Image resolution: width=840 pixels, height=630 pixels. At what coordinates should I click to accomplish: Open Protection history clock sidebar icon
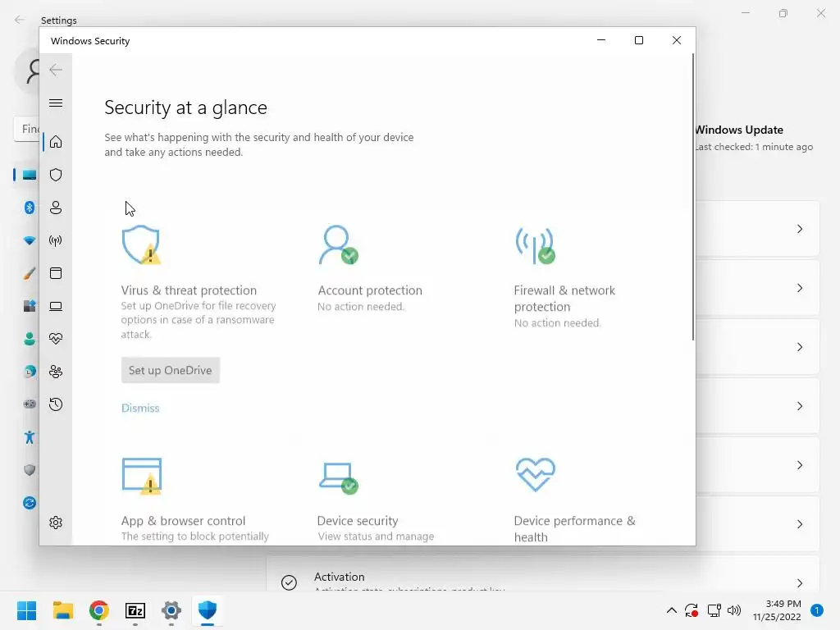point(56,404)
